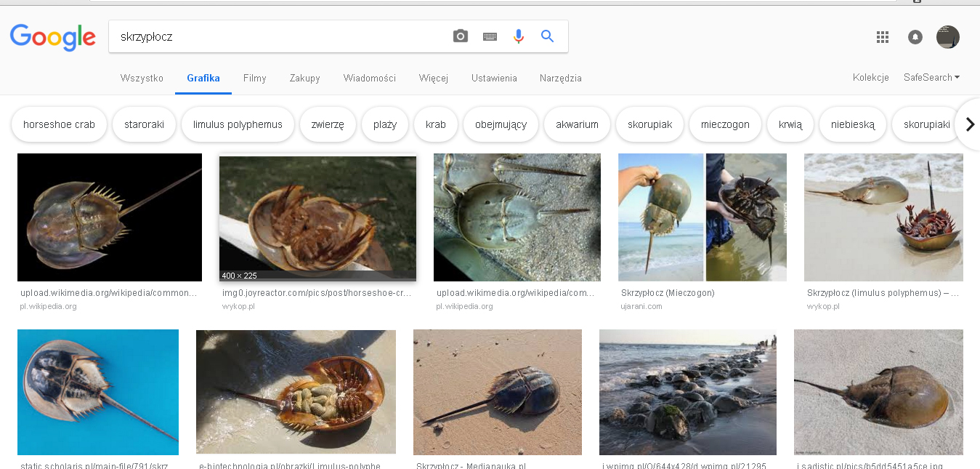The image size is (980, 469).
Task: Select the "horseshoe crab" suggestion chip
Action: click(x=59, y=124)
